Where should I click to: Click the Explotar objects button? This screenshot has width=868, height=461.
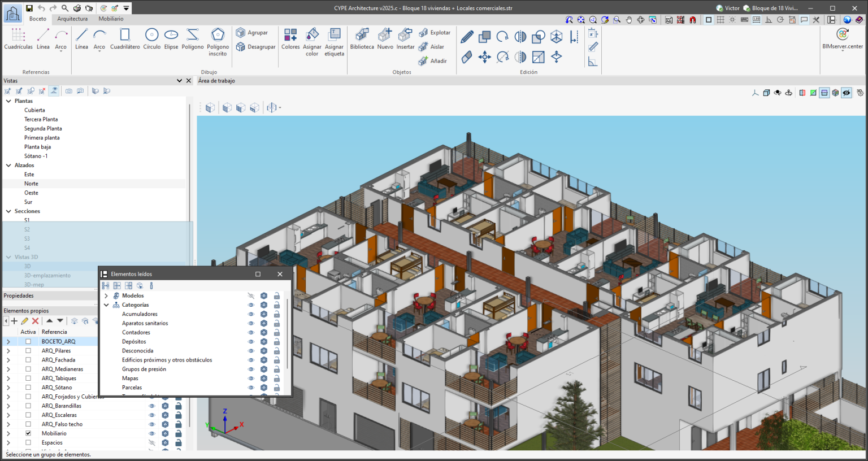pos(435,33)
